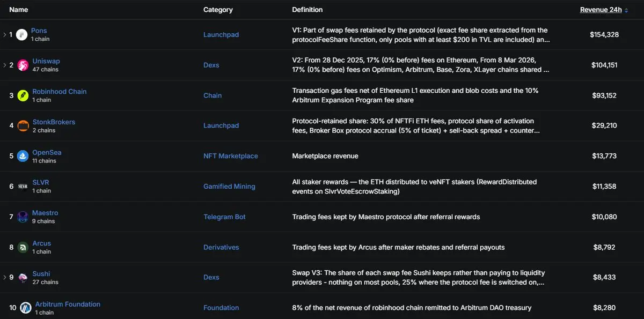Click the Arbitrum DAO treasury definition text
Image resolution: width=644 pixels, height=319 pixels.
click(x=412, y=308)
